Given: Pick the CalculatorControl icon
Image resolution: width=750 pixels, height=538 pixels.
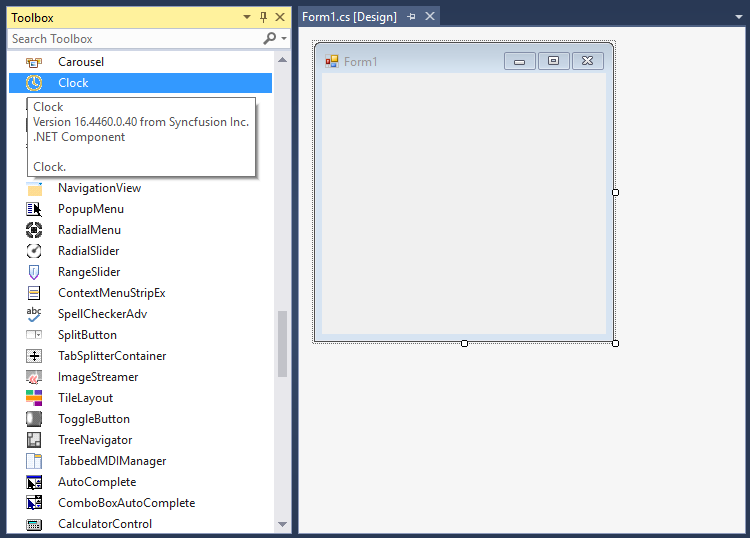Looking at the screenshot, I should pos(34,525).
